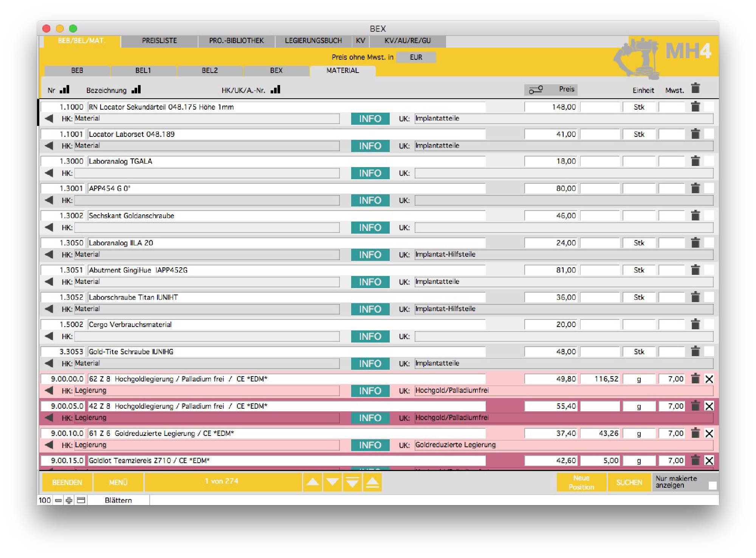Click the key icon beside Preis header
Image resolution: width=756 pixels, height=558 pixels.
coord(536,90)
